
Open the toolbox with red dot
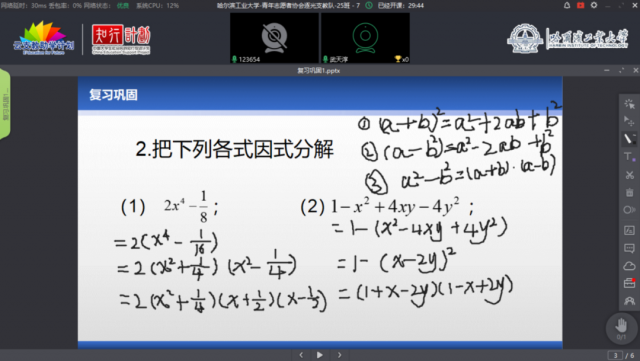point(629,283)
